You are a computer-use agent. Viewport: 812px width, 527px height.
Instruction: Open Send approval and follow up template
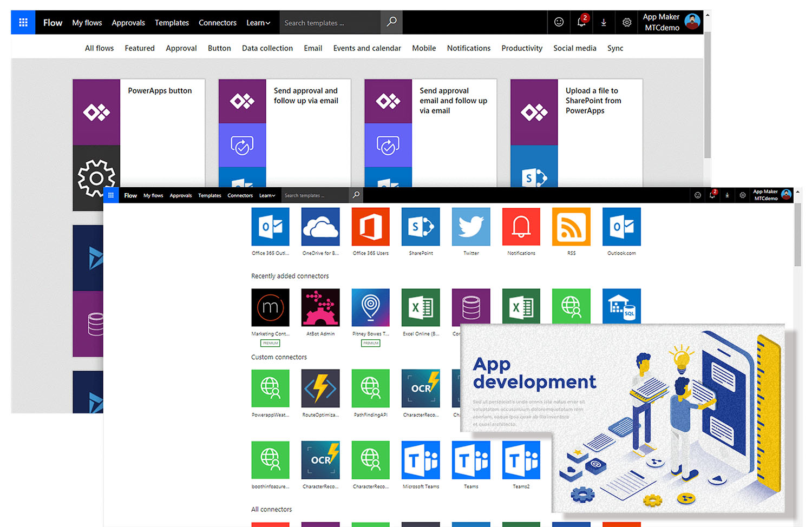[285, 133]
